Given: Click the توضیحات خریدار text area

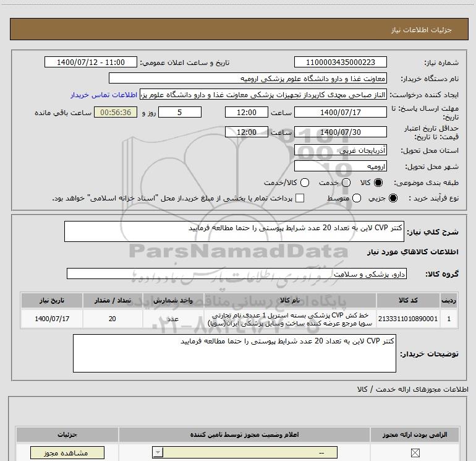Looking at the screenshot, I should [234, 353].
